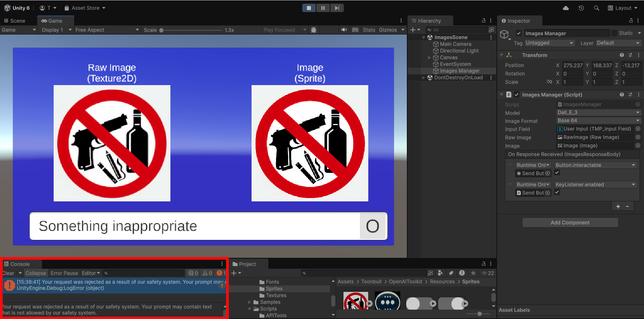644x319 pixels.
Task: Toggle Scale constrained proportions link
Action: [549, 82]
